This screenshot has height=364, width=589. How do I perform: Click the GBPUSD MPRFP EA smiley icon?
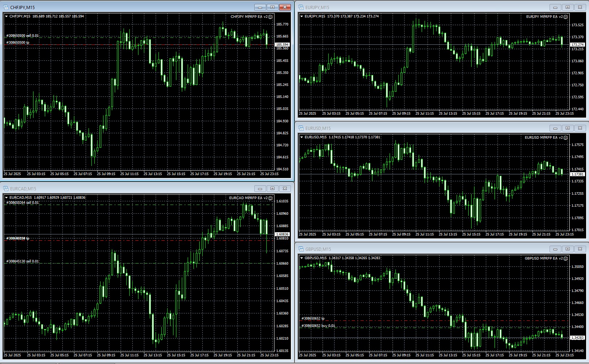coord(566,258)
